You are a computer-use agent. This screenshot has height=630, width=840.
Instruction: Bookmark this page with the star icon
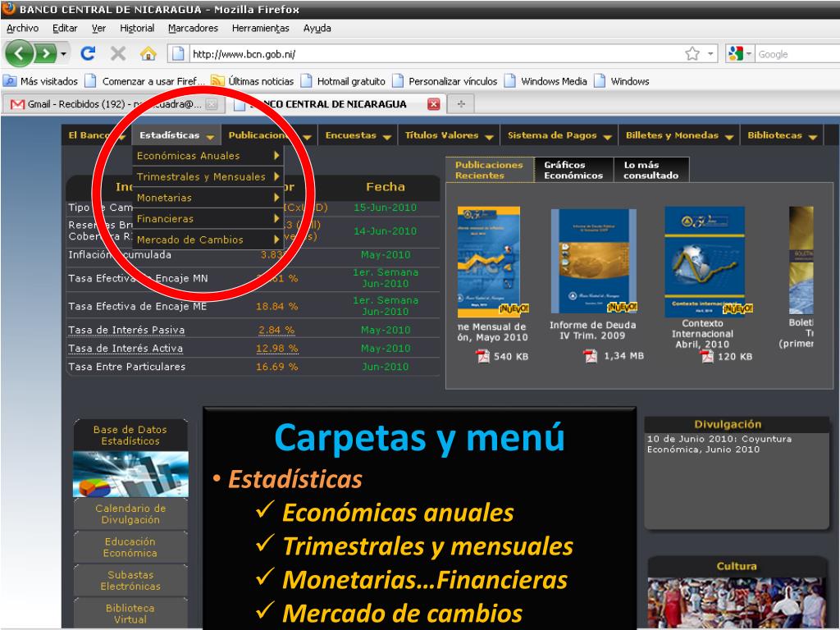[692, 53]
